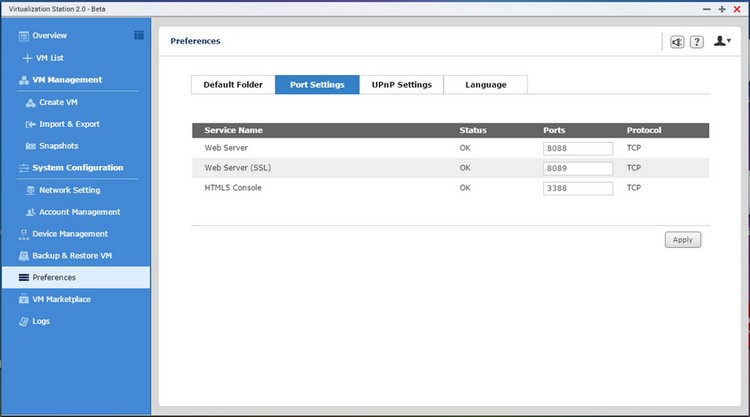Image resolution: width=750 pixels, height=417 pixels.
Task: Go to Snapshots section
Action: point(51,146)
